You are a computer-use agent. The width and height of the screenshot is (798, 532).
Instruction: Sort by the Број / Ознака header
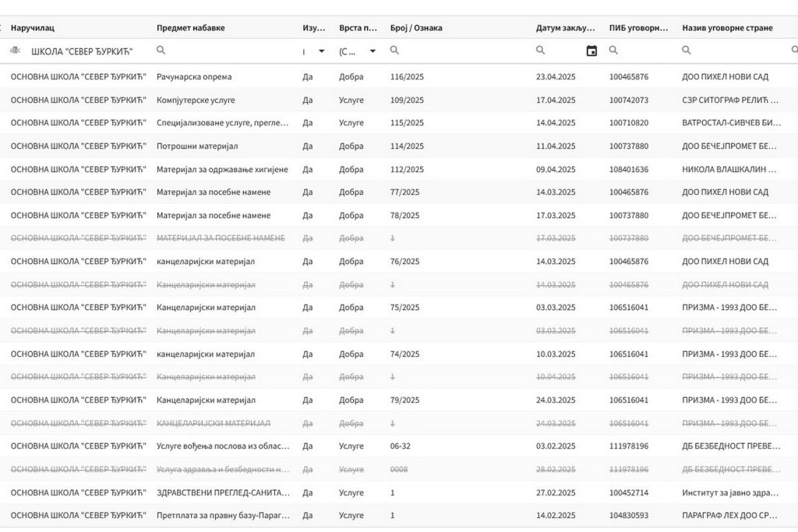pos(416,28)
